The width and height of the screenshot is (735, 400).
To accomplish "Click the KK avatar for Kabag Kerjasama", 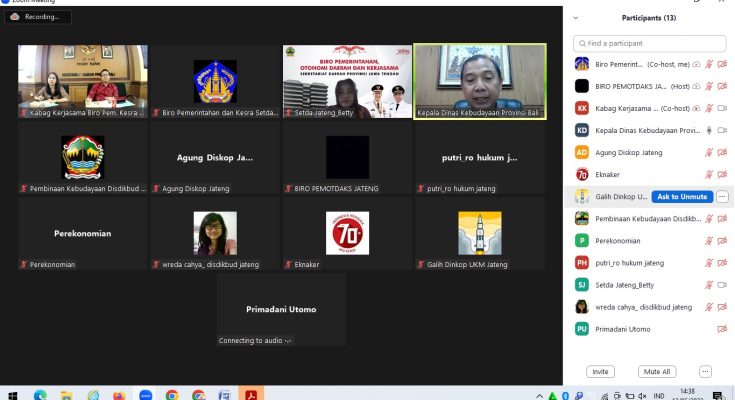I will click(x=581, y=108).
